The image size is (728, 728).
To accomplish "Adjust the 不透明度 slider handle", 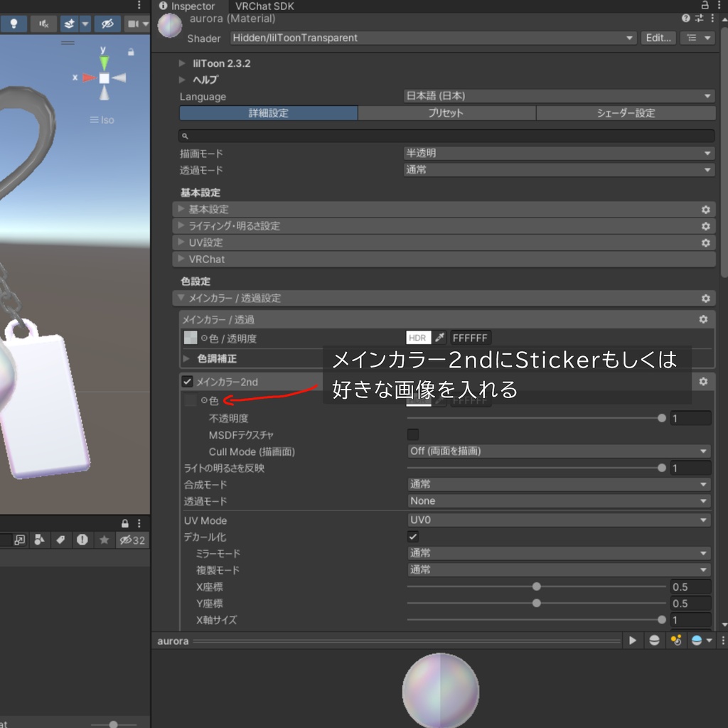I will click(662, 418).
